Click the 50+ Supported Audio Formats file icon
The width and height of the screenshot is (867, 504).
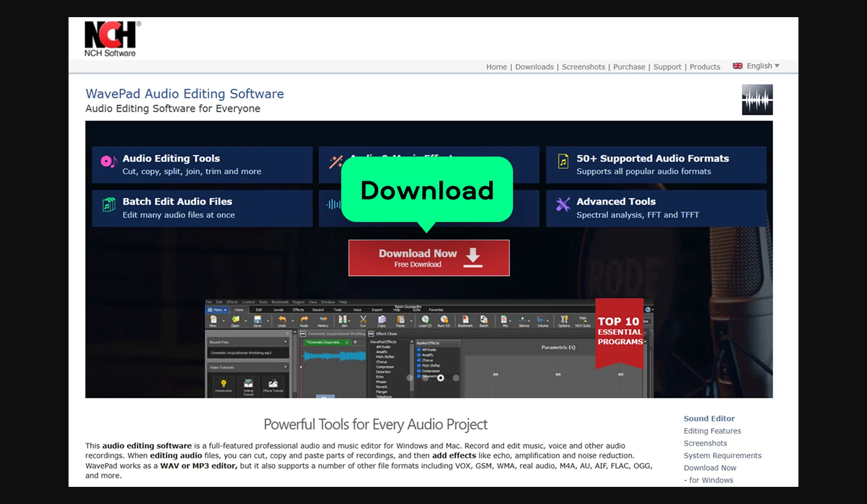coord(563,161)
